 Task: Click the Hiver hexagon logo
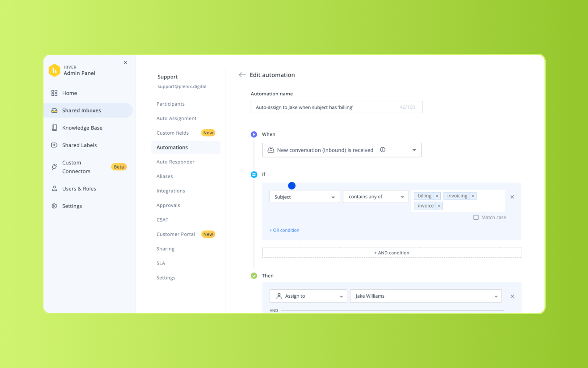pos(54,70)
